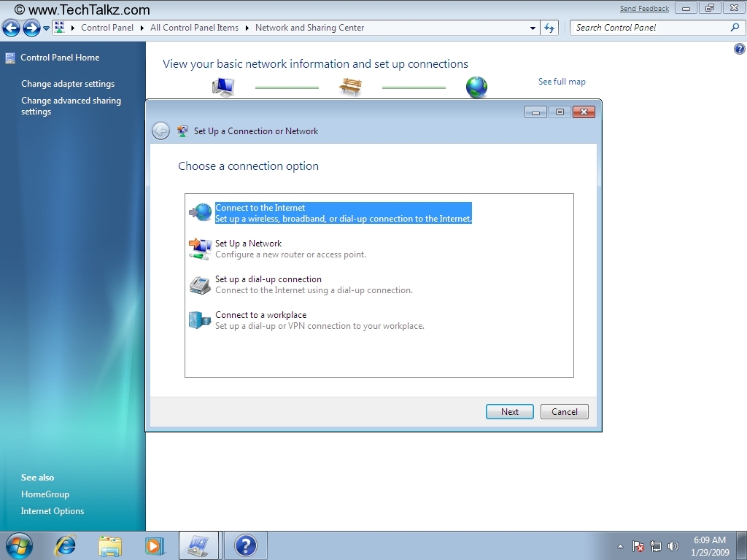Expand the recent pages dropdown arrow
Image resolution: width=747 pixels, height=560 pixels.
[46, 28]
